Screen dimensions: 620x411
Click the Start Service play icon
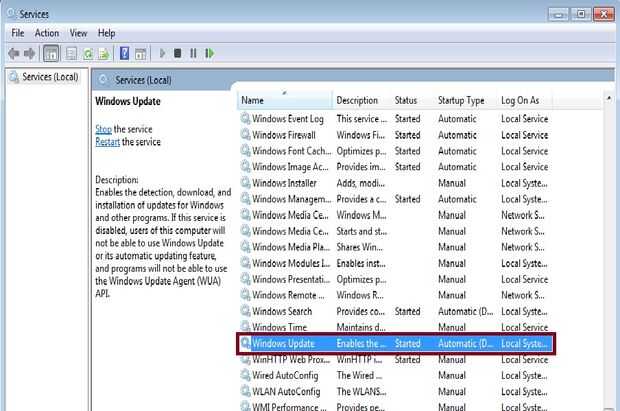pos(162,53)
